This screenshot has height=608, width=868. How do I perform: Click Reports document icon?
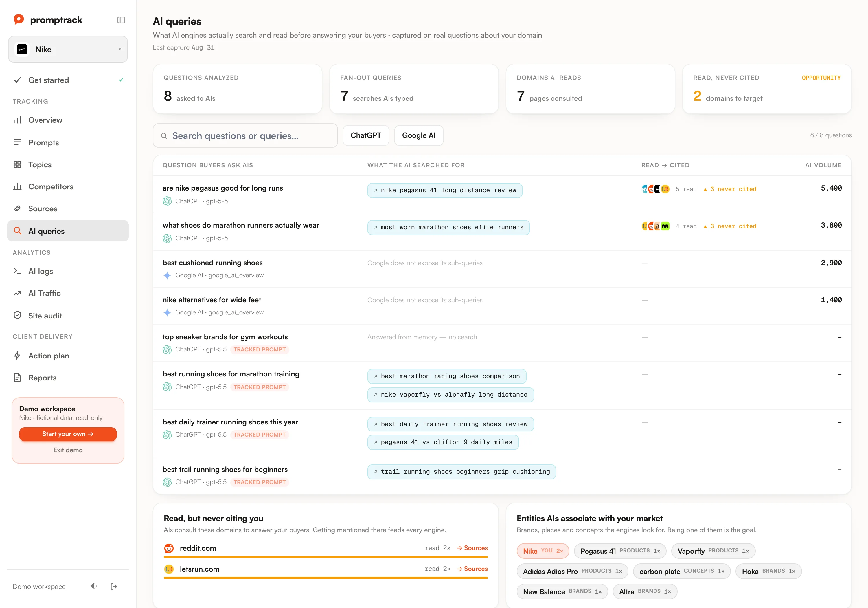(17, 378)
